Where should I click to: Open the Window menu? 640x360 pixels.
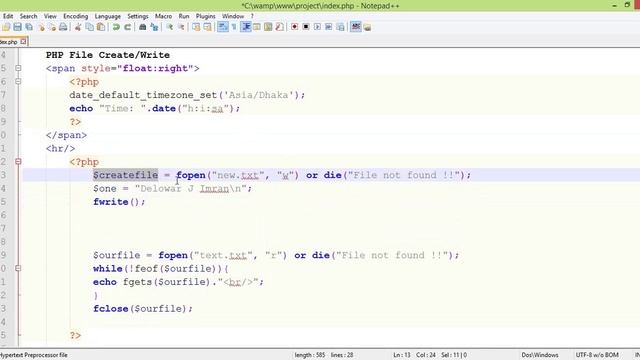click(x=233, y=16)
